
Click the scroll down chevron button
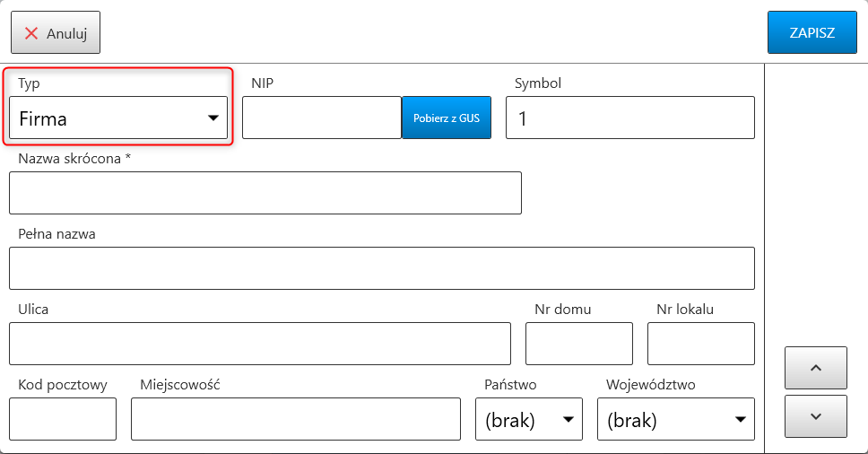click(815, 416)
